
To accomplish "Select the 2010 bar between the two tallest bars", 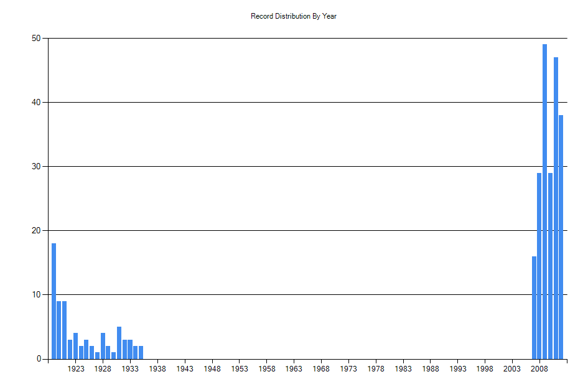I will [x=550, y=266].
